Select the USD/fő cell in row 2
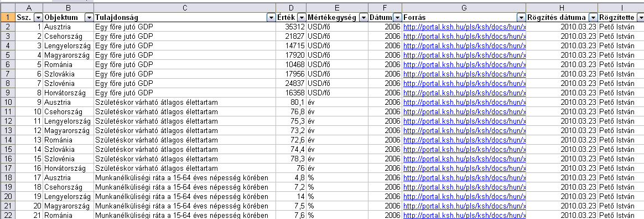Screen dimensions: 644x219 pyautogui.click(x=337, y=27)
